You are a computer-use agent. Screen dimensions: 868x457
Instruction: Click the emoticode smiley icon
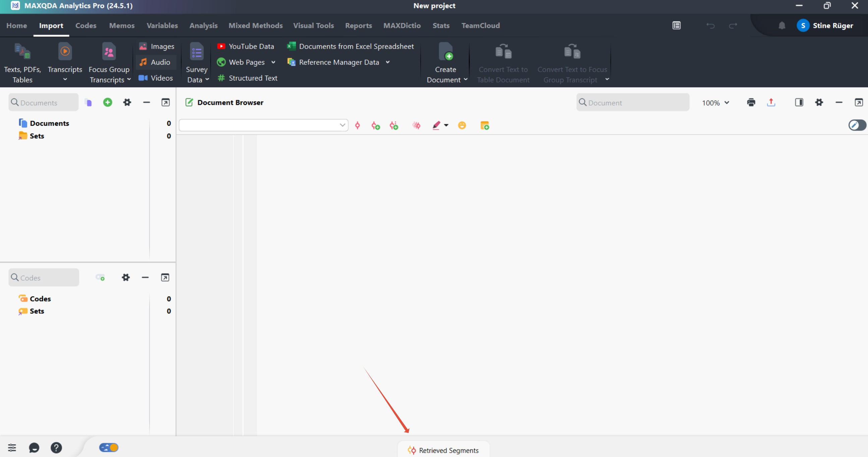462,125
